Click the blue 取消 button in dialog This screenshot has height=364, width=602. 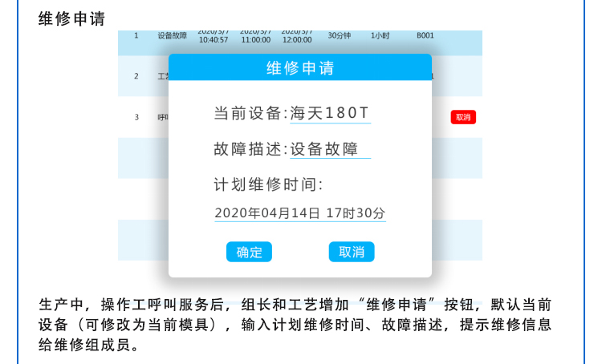click(352, 252)
